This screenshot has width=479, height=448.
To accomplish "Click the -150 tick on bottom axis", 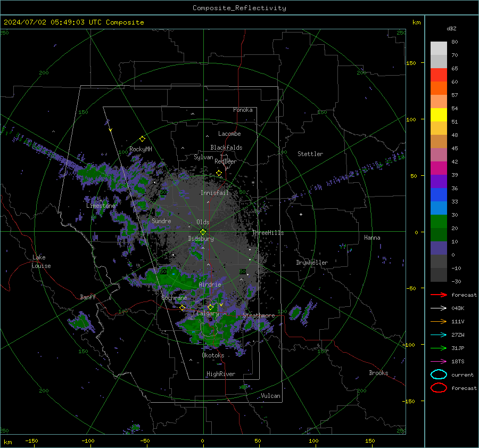I will [31, 441].
